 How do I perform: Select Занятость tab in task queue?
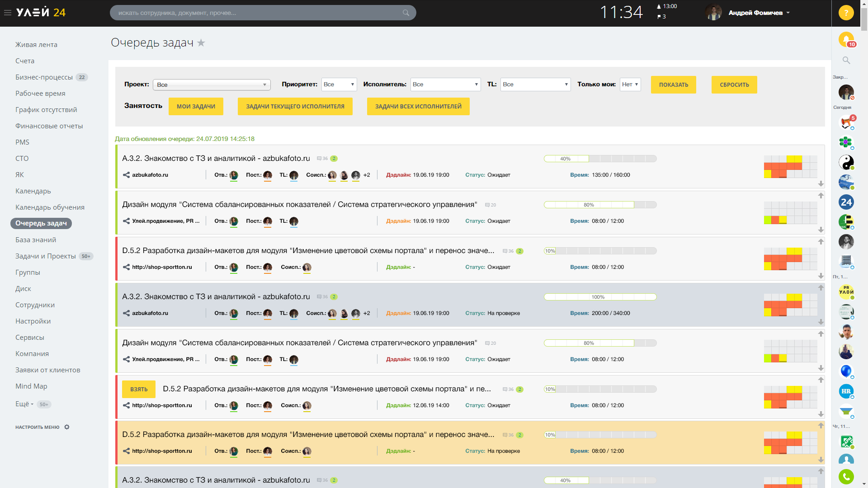coord(142,106)
